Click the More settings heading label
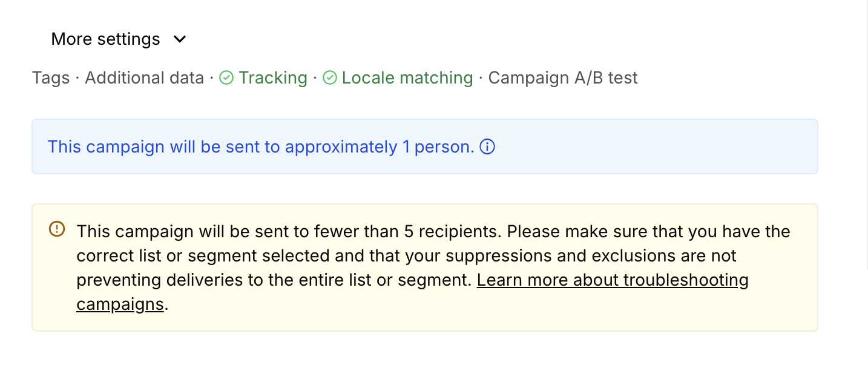The image size is (868, 368). tap(105, 39)
